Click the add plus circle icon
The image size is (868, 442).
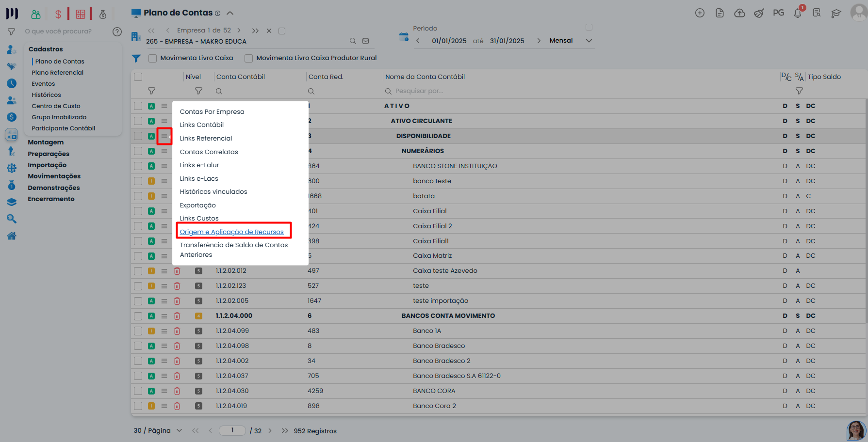[700, 13]
